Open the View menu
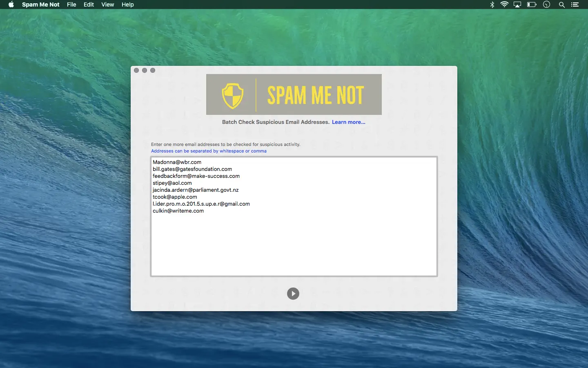 (x=108, y=4)
